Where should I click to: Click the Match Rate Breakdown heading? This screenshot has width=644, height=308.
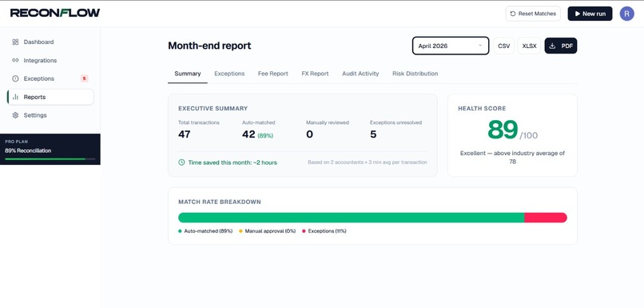click(219, 202)
